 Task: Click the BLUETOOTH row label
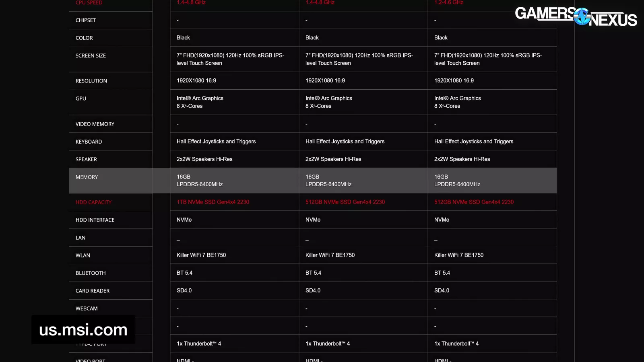tap(91, 273)
